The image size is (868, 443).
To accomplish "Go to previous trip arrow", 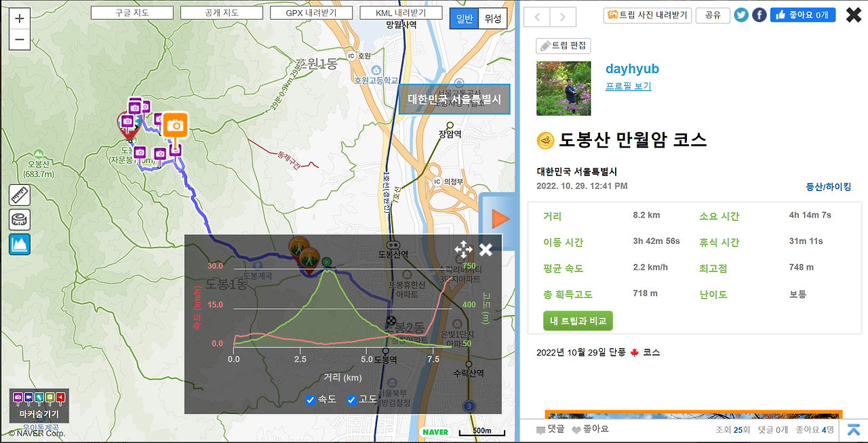I will click(x=536, y=18).
